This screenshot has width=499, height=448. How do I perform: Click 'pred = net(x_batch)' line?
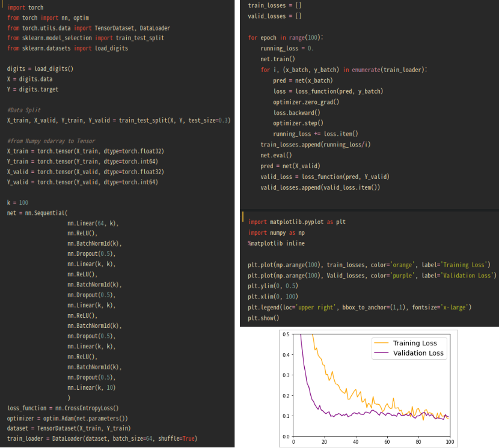pyautogui.click(x=303, y=80)
